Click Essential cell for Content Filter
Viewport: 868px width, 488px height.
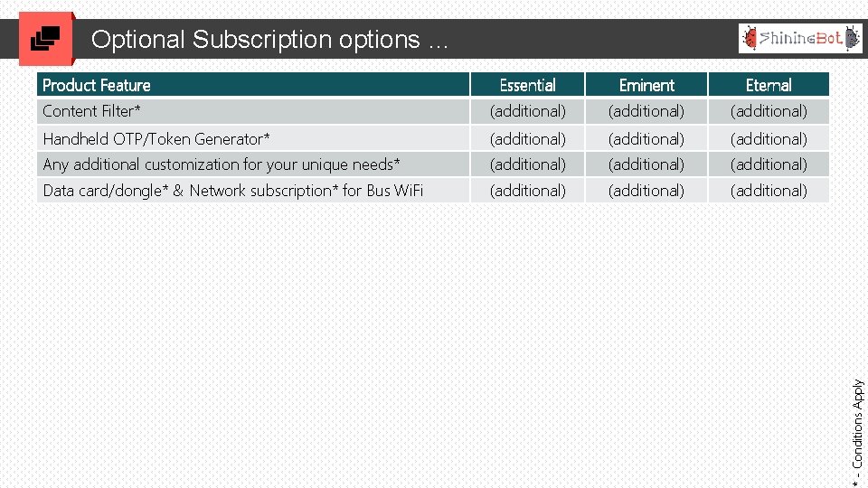pos(527,111)
